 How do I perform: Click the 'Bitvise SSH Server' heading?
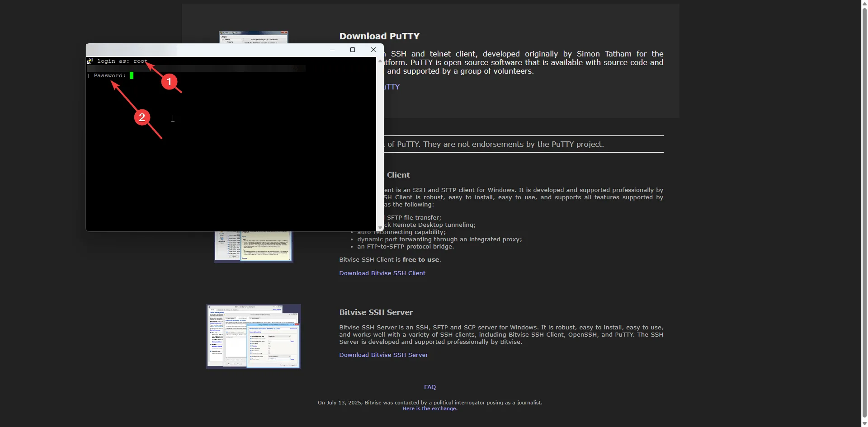(376, 312)
